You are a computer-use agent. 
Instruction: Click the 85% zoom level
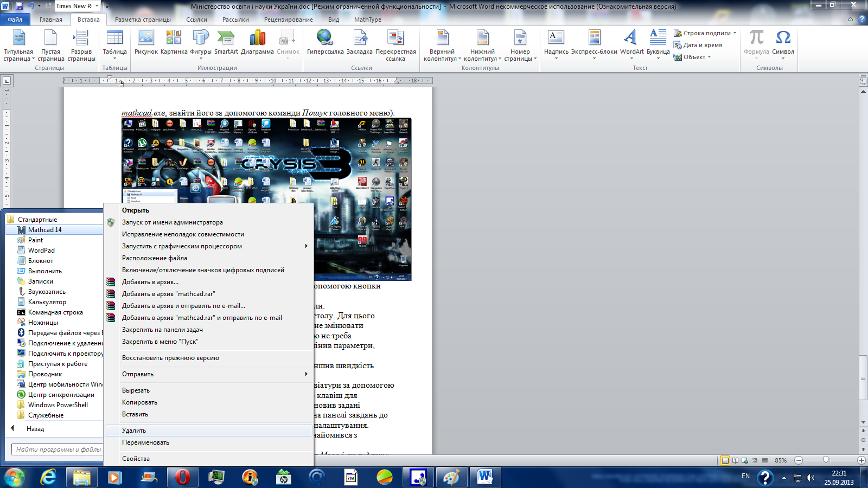[781, 460]
